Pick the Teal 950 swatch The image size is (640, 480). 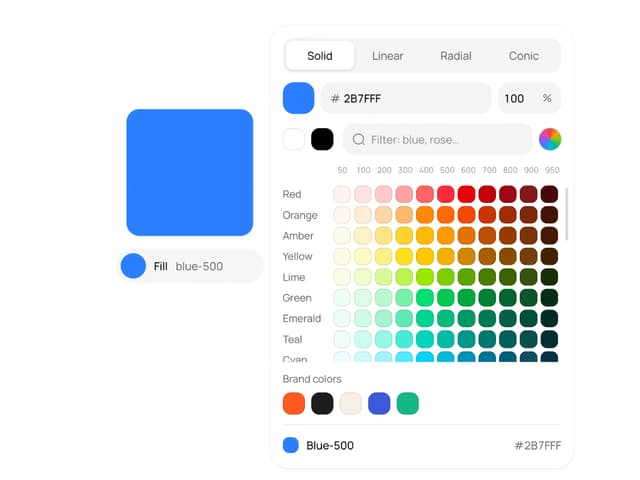(549, 339)
